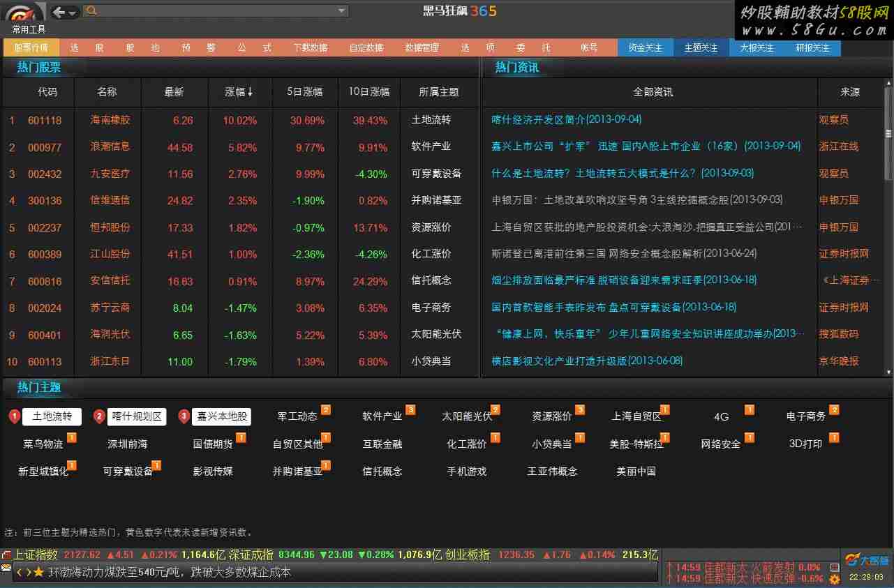Screen dimensions: 894x588
Task: Click the magnifier icon in search box
Action: coord(92,11)
